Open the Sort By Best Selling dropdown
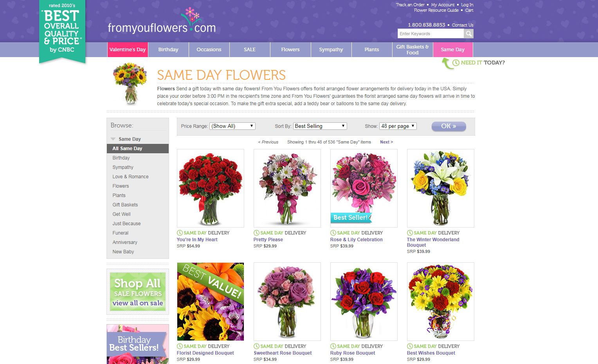Screen dimensions: 598x364 (320, 126)
